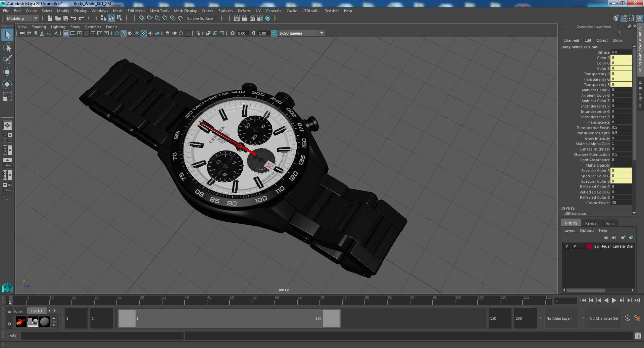Activate the Paint selection tool

(7, 60)
